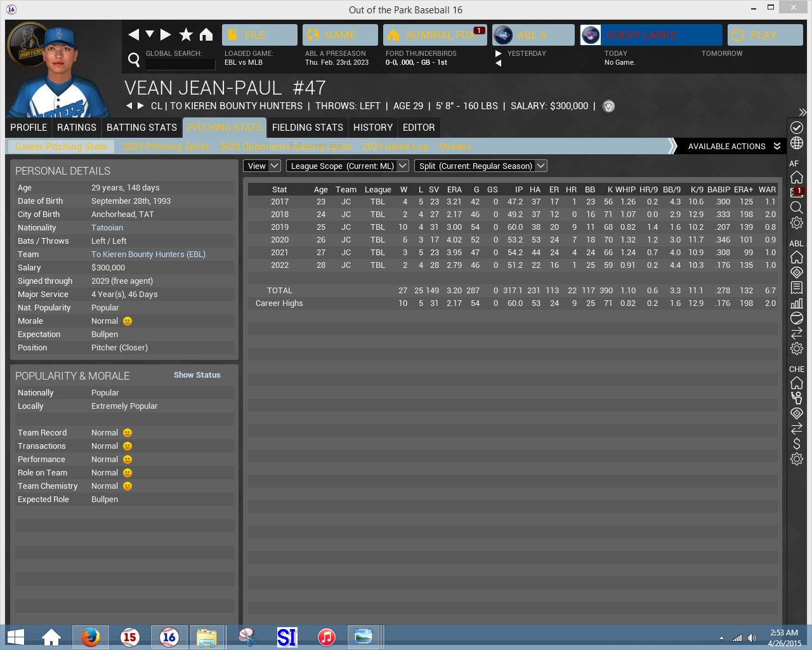The height and width of the screenshot is (650, 812).
Task: Open the View dropdown above the stats table
Action: click(261, 166)
